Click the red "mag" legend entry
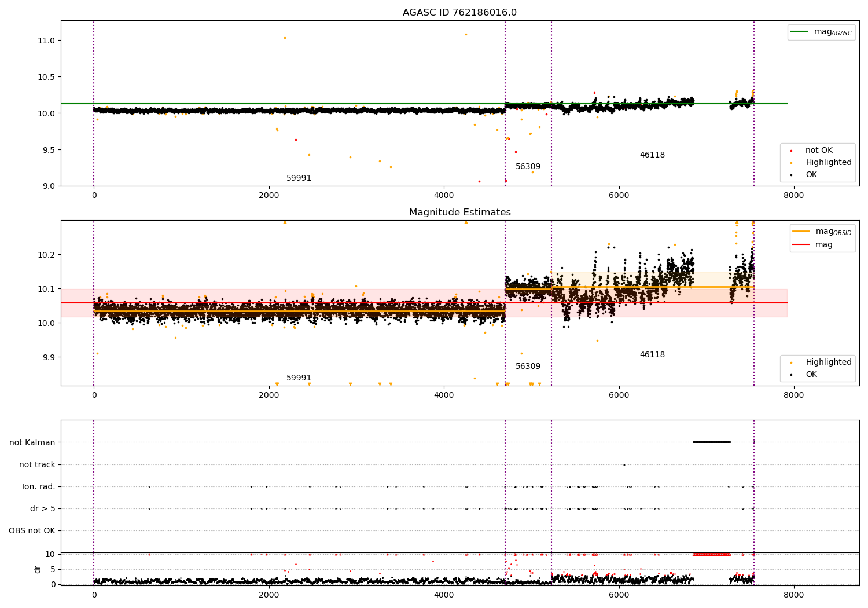Screen dimensions: 868x608 (x=812, y=245)
